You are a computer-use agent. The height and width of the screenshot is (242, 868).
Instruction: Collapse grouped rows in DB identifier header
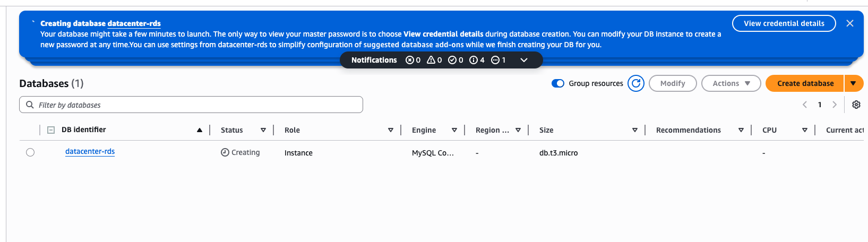pos(51,129)
